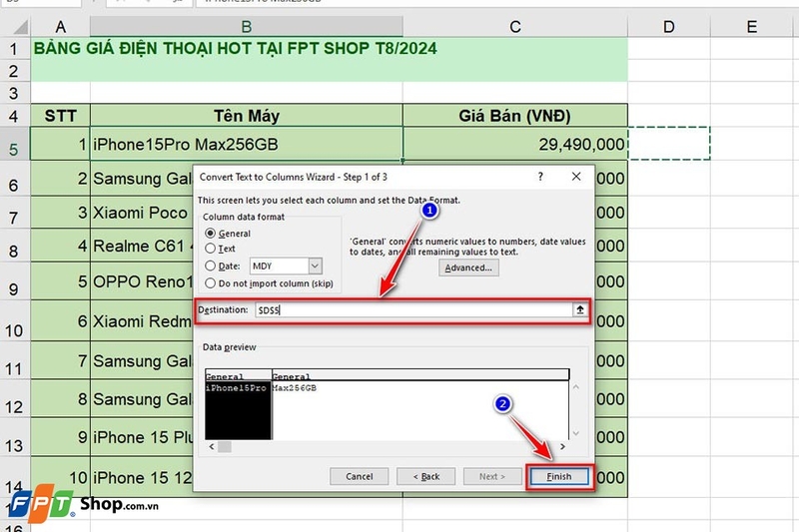799x532 pixels.
Task: Choose the Text column data format
Action: coord(210,249)
